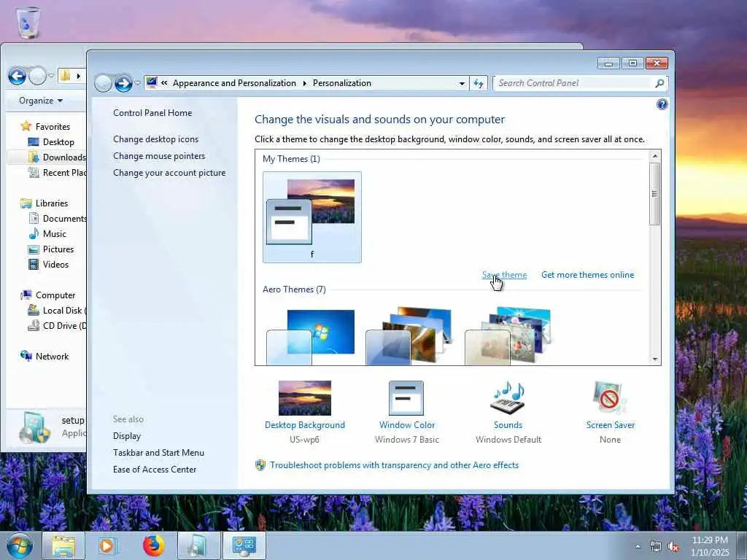Click Change desktop icons
Image resolution: width=747 pixels, height=560 pixels.
click(156, 139)
